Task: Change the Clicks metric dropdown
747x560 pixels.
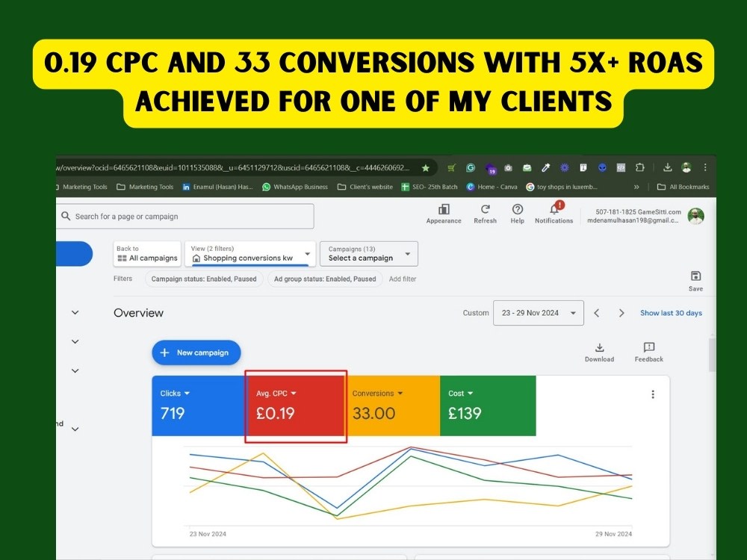Action: coord(175,393)
